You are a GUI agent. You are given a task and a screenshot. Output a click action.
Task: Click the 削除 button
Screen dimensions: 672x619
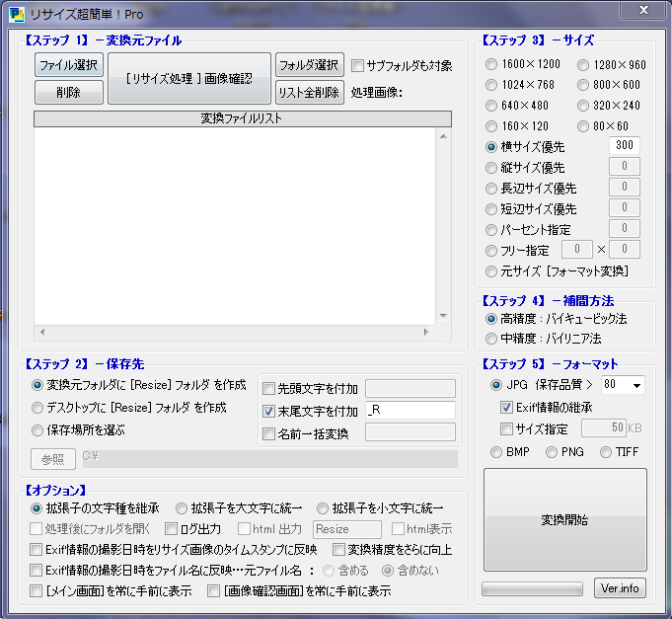pos(68,92)
